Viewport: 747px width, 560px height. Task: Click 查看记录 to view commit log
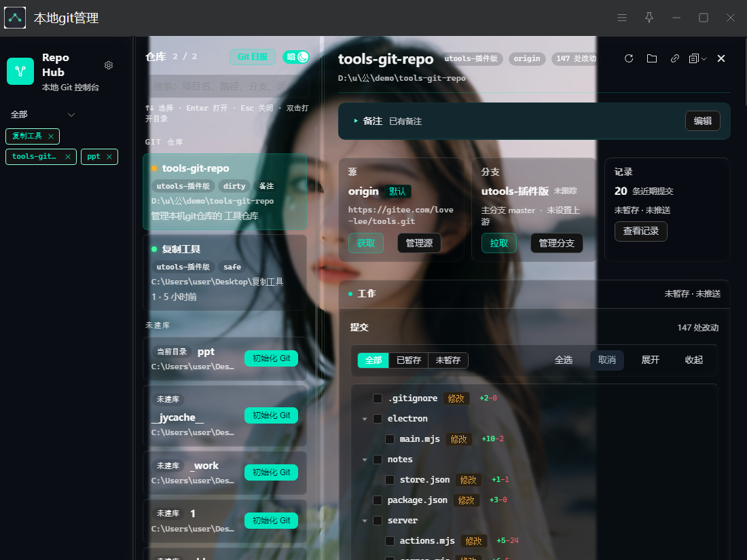pos(641,231)
